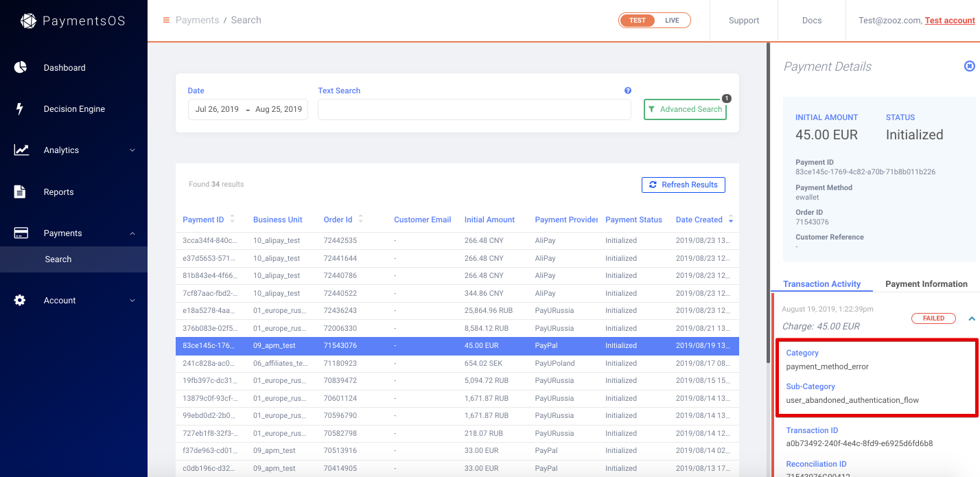Open the Search item under Payments

58,259
